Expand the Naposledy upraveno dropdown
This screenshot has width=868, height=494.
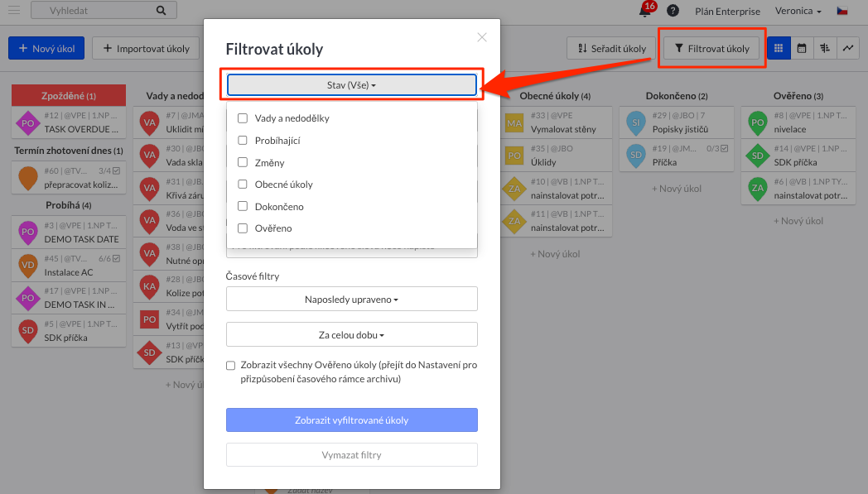tap(351, 299)
